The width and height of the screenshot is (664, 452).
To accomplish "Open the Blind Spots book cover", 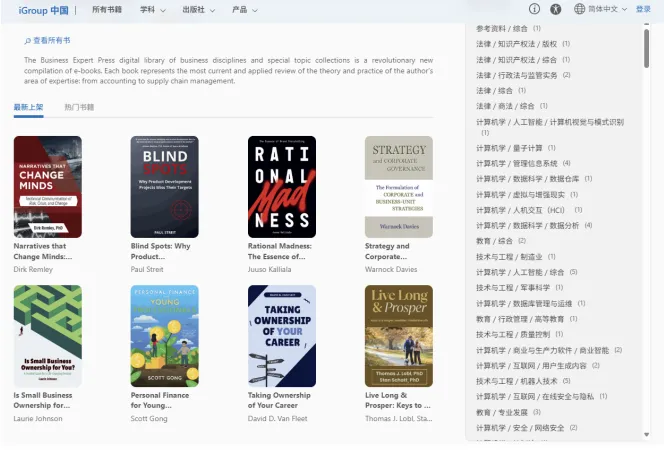I will [x=165, y=187].
